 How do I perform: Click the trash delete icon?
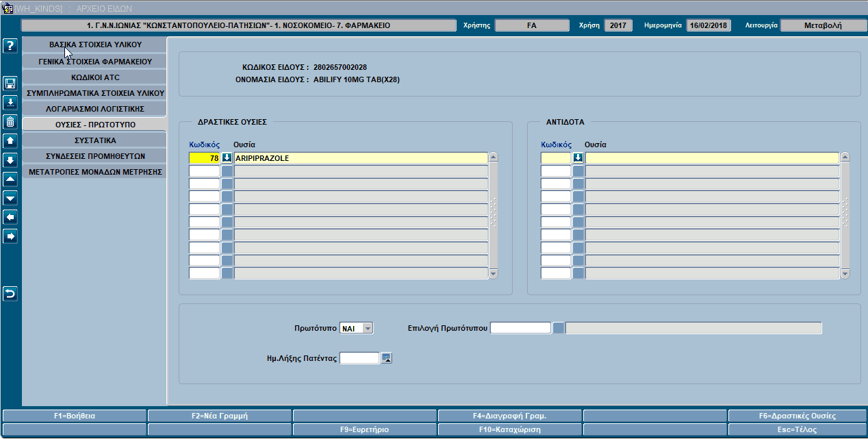click(x=10, y=122)
